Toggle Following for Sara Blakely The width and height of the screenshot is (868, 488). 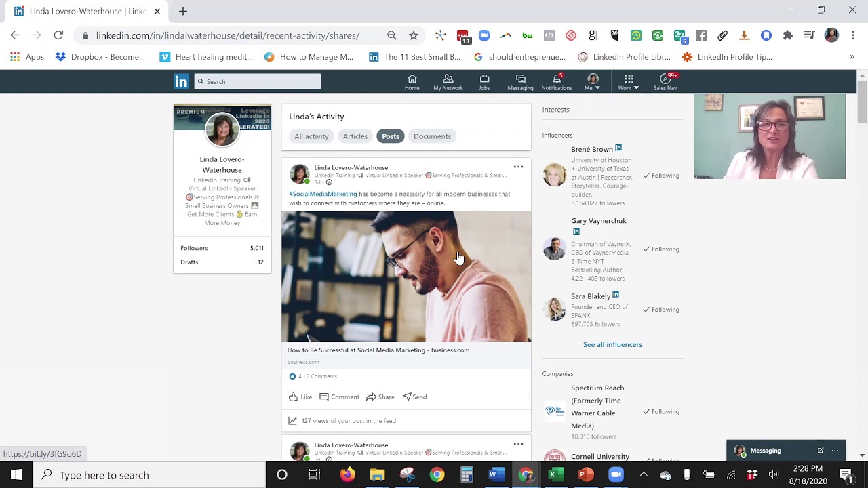[661, 310]
